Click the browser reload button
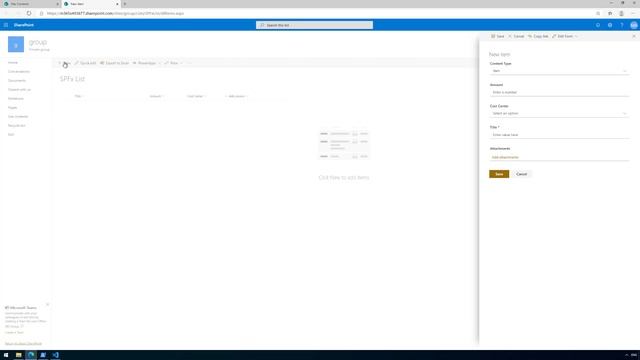This screenshot has width=640, height=360. point(29,13)
